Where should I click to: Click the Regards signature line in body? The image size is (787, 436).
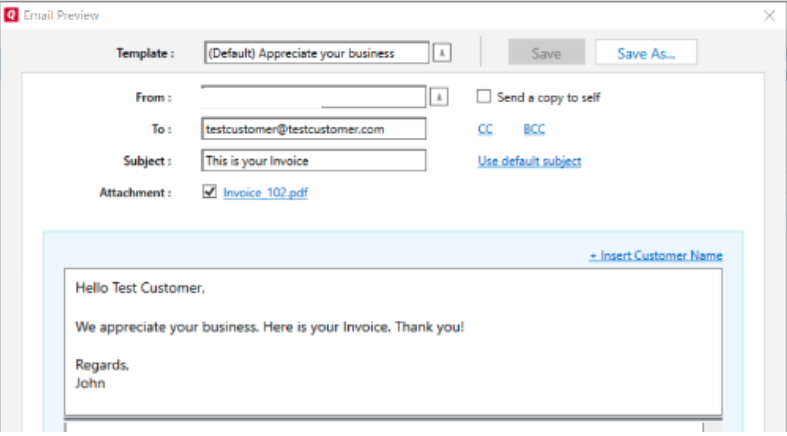pos(102,365)
